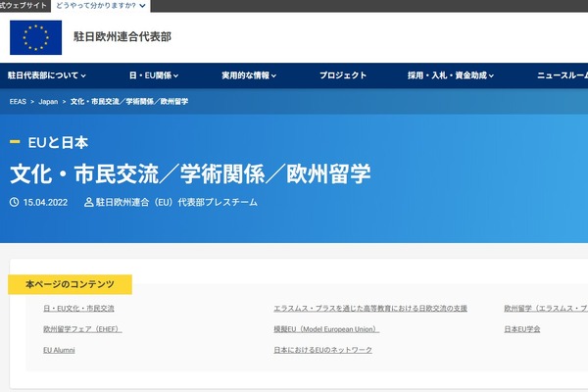
Task: Click author text 駐日欧州連合(EU)代表部プレスチーム
Action: pyautogui.click(x=176, y=202)
